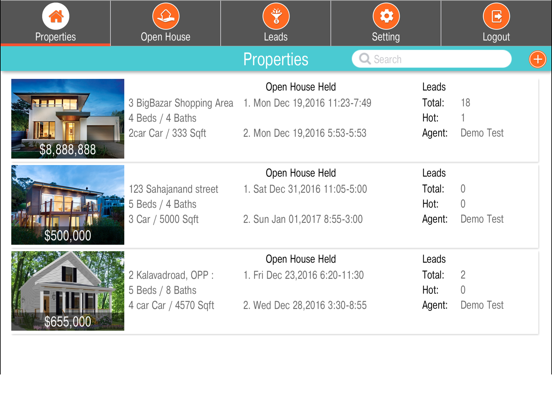Open the Setting tab label

(x=386, y=37)
